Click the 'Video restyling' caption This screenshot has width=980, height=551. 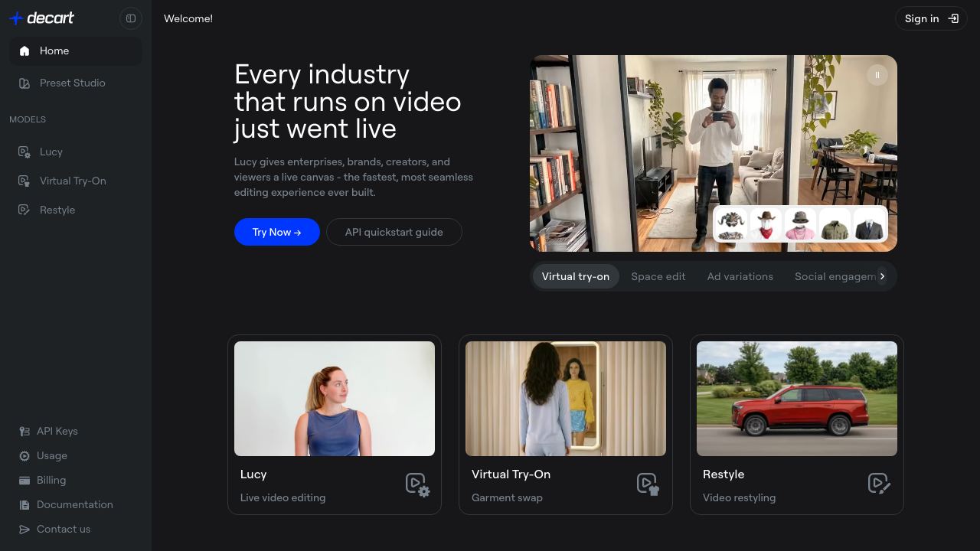click(x=739, y=497)
